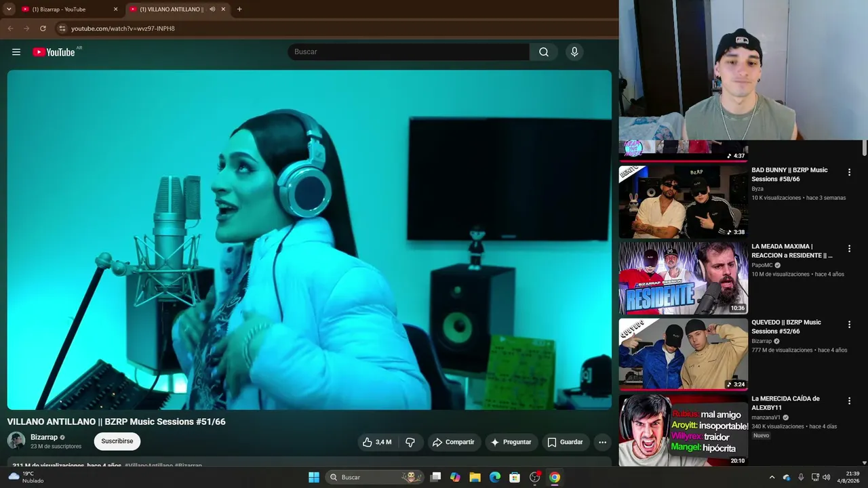
Task: Open Bizarrap channel avatar
Action: [x=16, y=441]
